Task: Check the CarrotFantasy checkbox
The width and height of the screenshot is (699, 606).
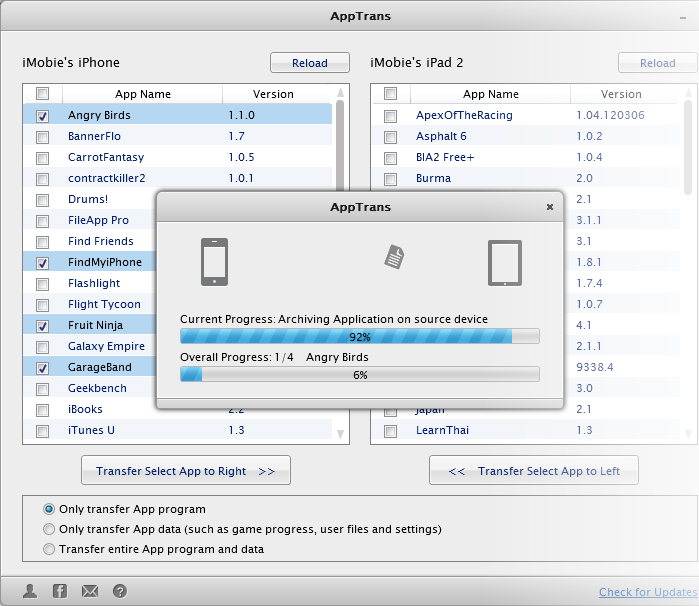Action: [42, 158]
